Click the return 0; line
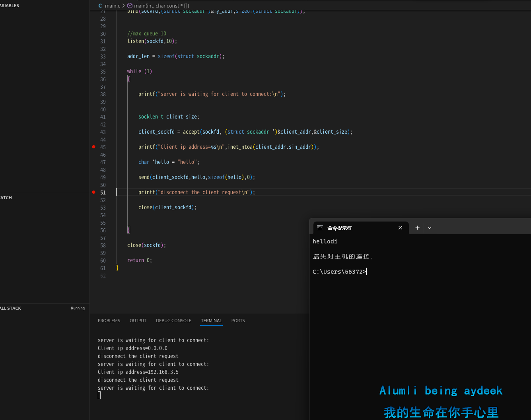Viewport: 531px width, 420px height. 140,260
